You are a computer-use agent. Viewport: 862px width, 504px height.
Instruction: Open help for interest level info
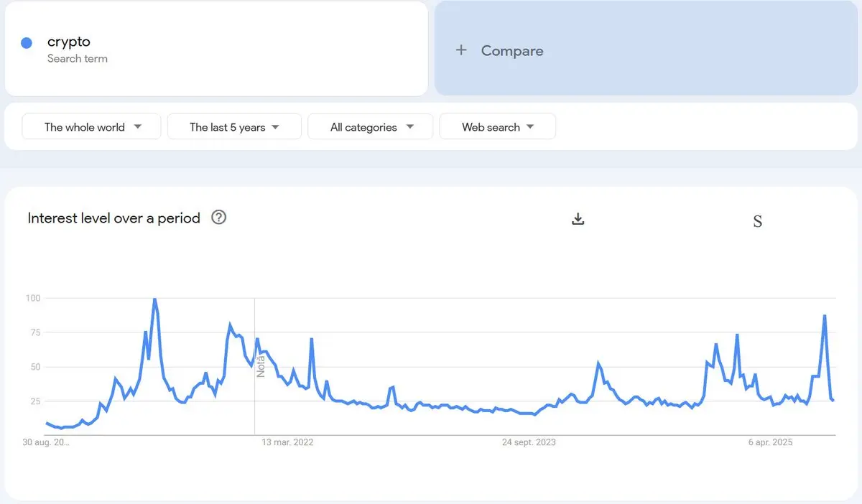[219, 218]
